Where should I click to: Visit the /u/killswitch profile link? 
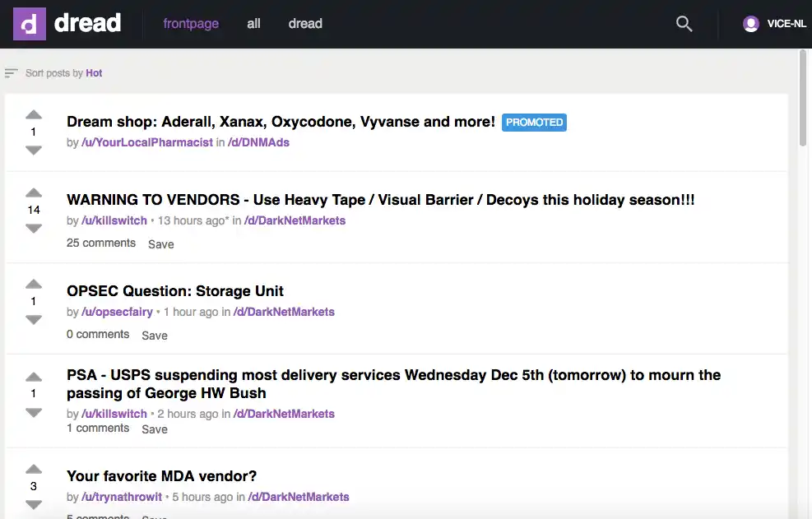tap(114, 220)
